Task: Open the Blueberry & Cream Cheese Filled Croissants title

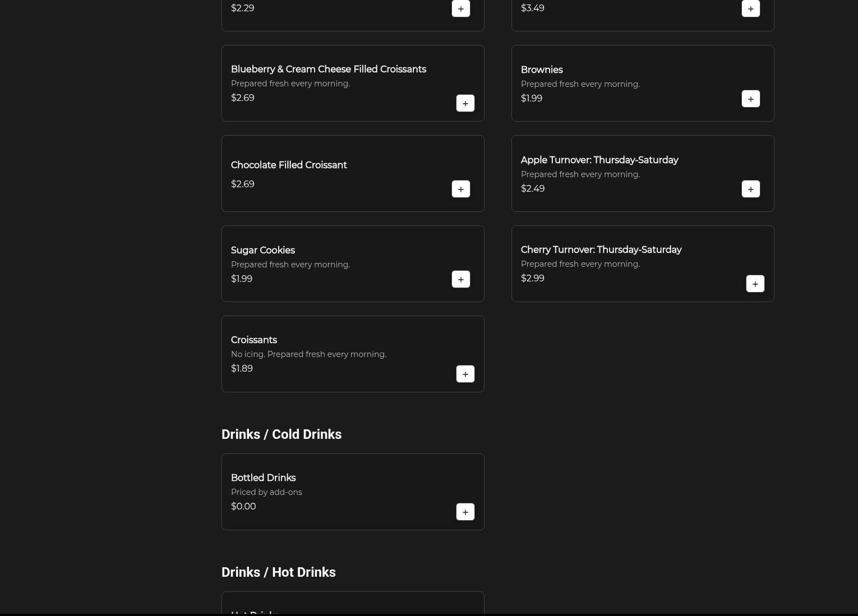Action: 328,70
